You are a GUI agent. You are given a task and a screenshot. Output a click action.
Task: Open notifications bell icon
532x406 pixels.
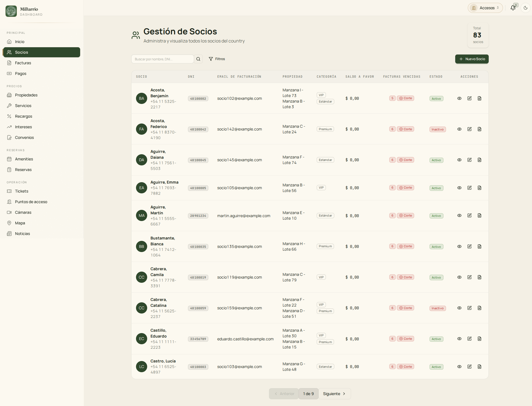coord(513,8)
